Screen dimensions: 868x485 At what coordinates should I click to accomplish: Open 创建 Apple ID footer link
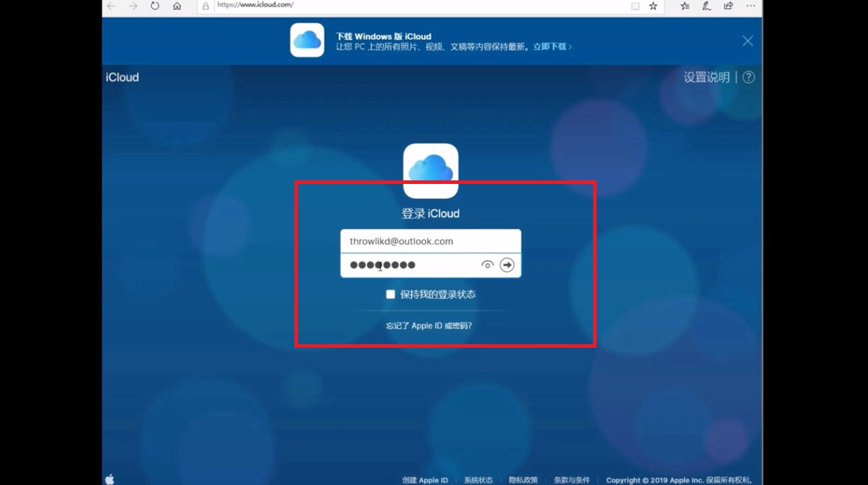point(425,480)
